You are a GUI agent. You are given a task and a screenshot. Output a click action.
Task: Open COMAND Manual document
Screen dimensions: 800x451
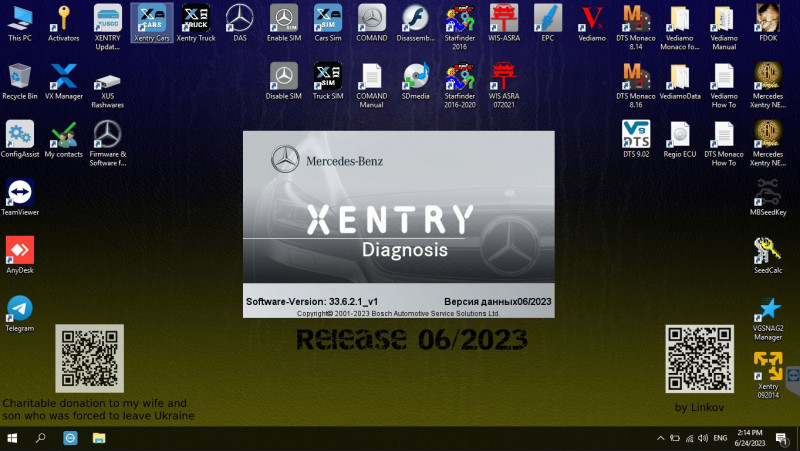pos(372,86)
